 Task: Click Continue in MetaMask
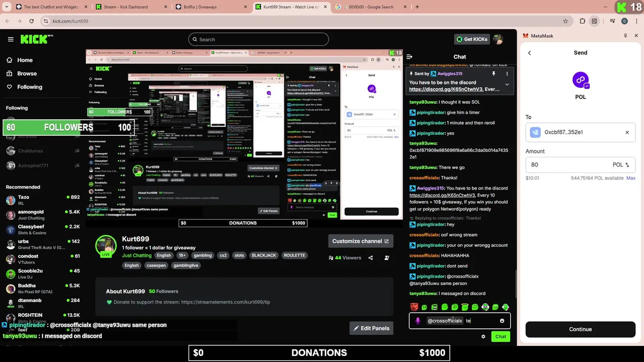(580, 329)
